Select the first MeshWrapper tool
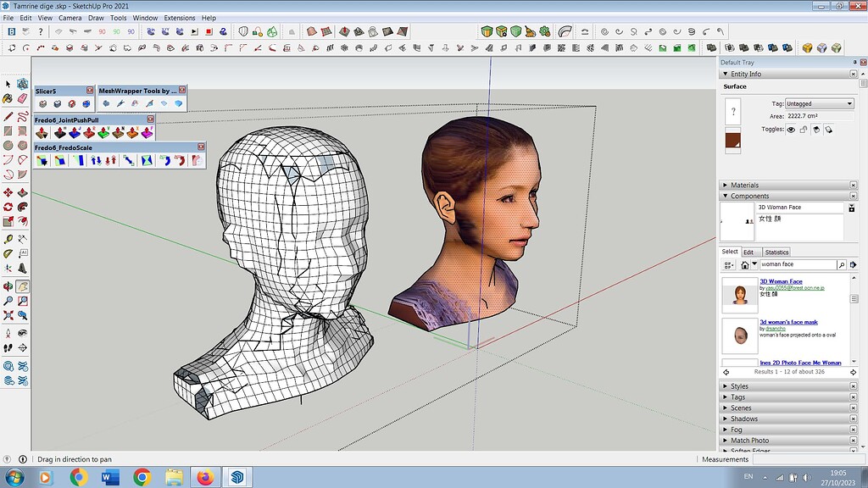 click(x=106, y=103)
